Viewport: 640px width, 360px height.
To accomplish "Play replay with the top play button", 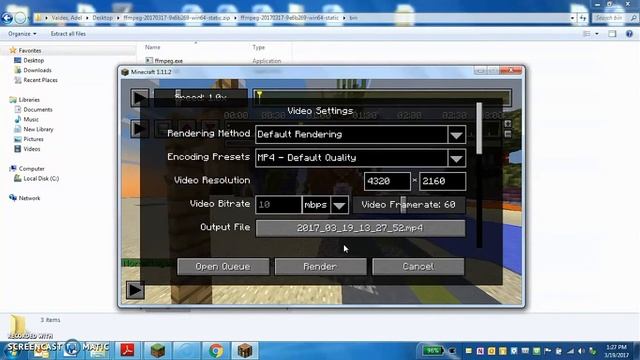I will pos(139,98).
